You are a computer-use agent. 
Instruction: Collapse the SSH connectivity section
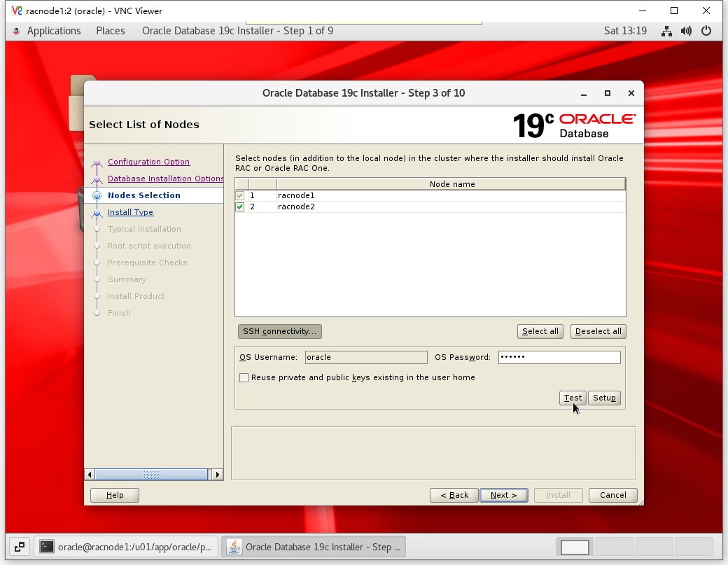point(279,331)
